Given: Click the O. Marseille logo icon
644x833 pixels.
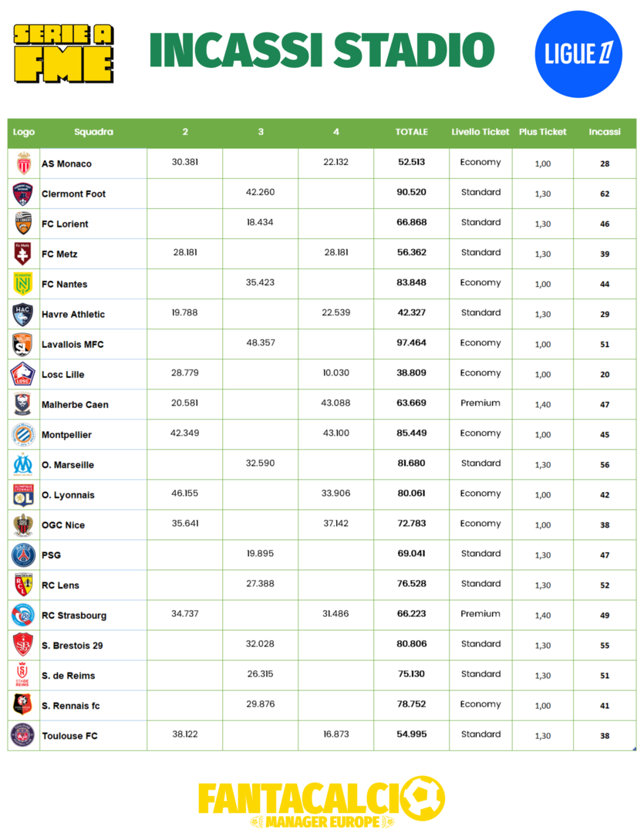Looking at the screenshot, I should 23,464.
